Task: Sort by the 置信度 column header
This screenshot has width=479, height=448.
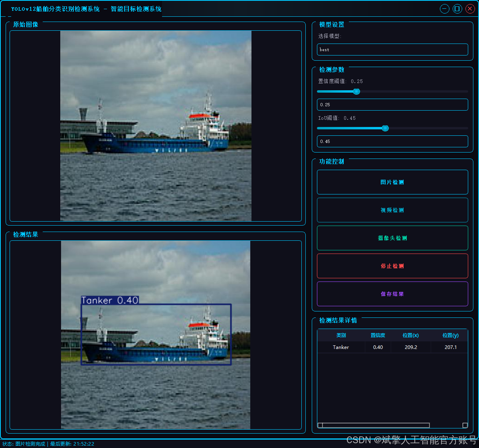Action: tap(378, 335)
